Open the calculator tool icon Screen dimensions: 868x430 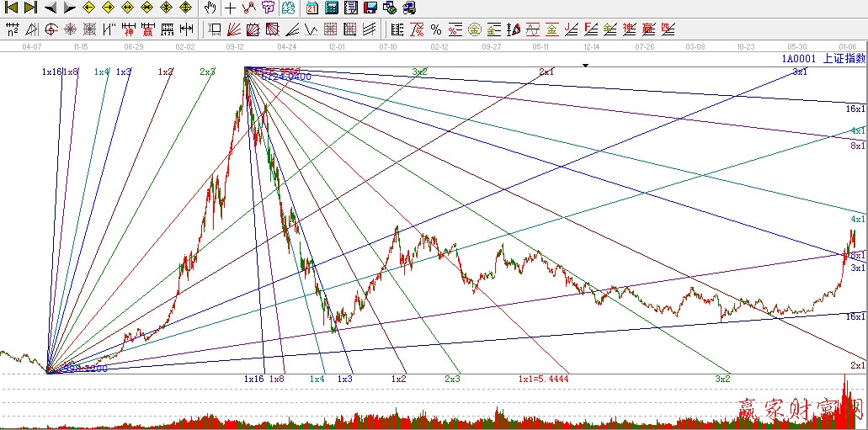331,8
